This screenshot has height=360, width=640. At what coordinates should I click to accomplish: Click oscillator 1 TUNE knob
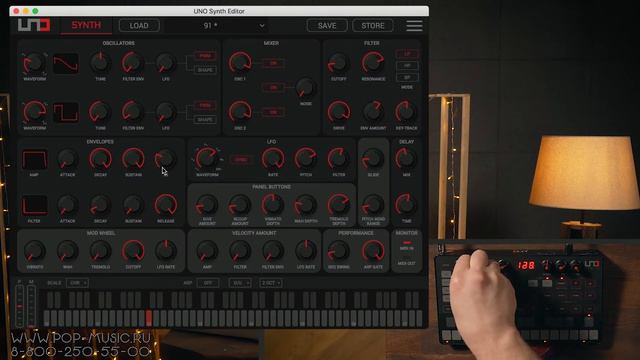pyautogui.click(x=100, y=62)
